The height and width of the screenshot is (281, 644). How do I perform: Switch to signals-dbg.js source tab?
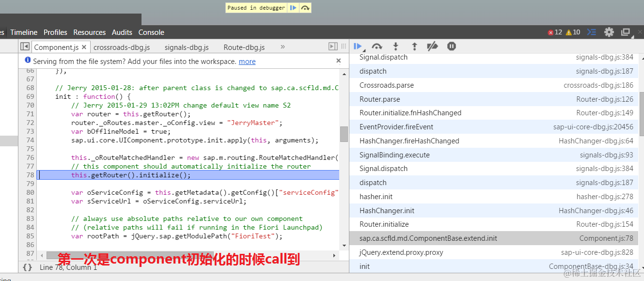(x=187, y=47)
